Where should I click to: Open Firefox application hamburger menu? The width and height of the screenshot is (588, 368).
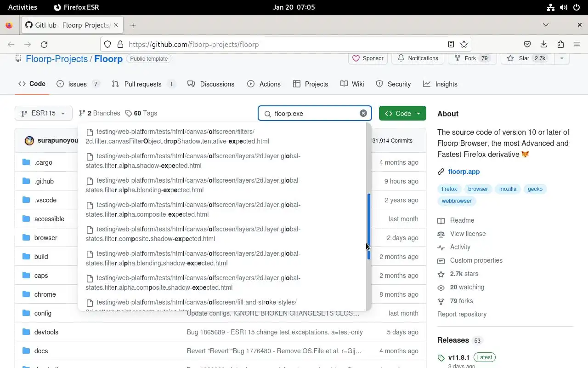[577, 44]
